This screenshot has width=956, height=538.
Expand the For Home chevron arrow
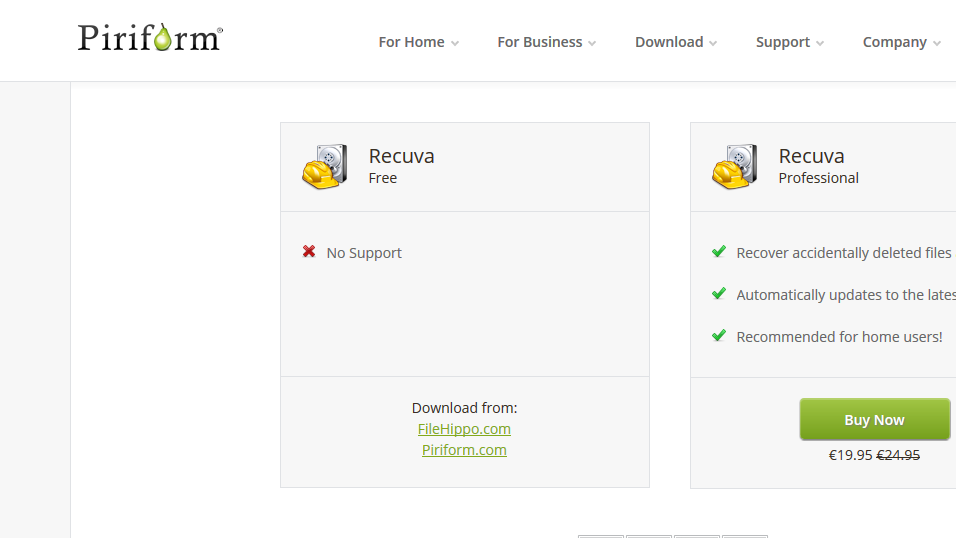click(455, 43)
